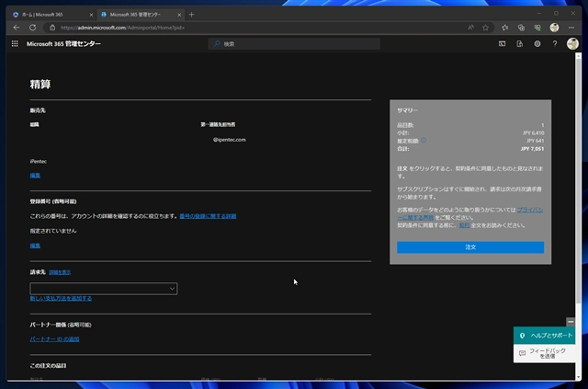Viewport: 588px width, 389px height.
Task: Open the browser Collections icon
Action: pyautogui.click(x=521, y=28)
